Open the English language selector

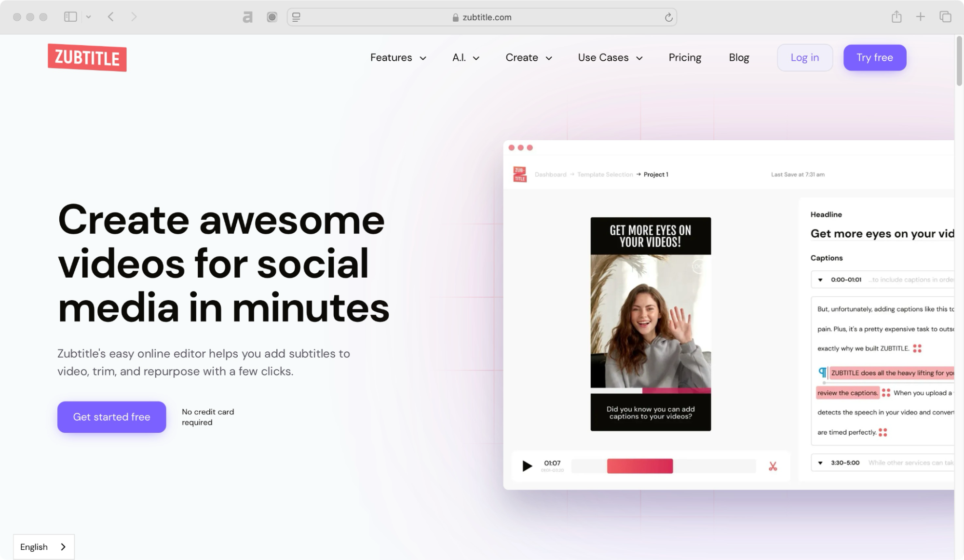[43, 547]
